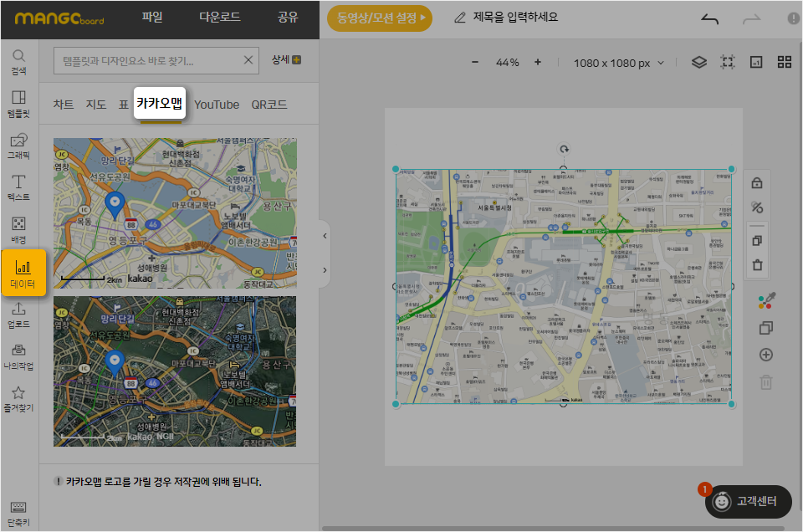Click the bottom-right corner handle of the map
Viewport: 803px width, 532px height.
pyautogui.click(x=731, y=404)
